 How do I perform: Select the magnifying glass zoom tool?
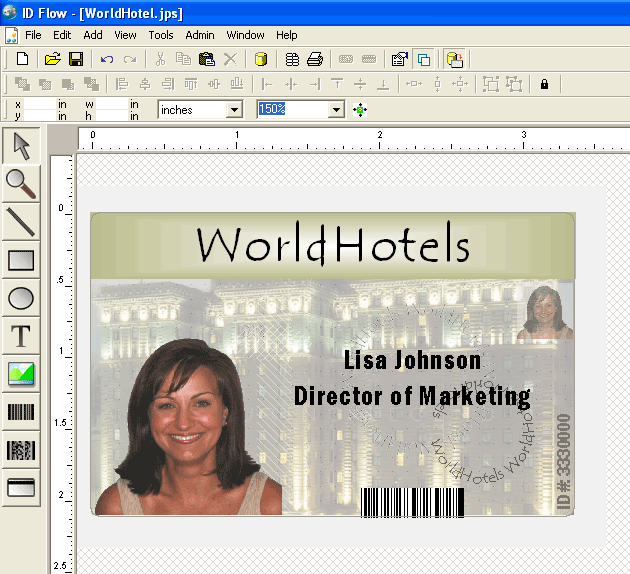point(21,184)
